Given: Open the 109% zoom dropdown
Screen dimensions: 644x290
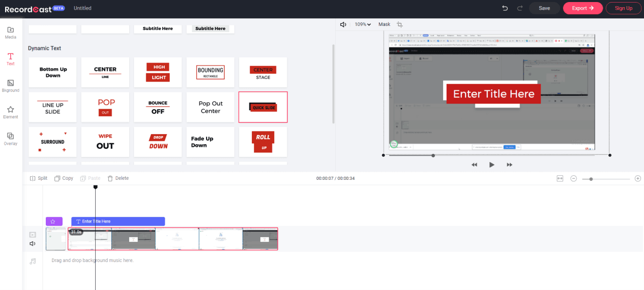Looking at the screenshot, I should [363, 24].
